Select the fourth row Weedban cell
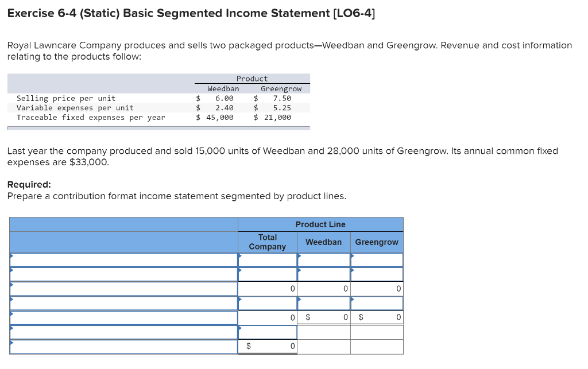 coord(323,302)
